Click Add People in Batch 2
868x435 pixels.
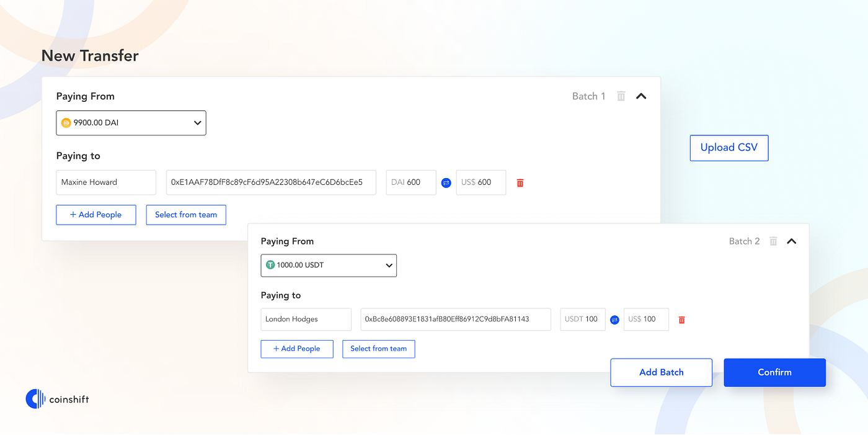pyautogui.click(x=297, y=349)
